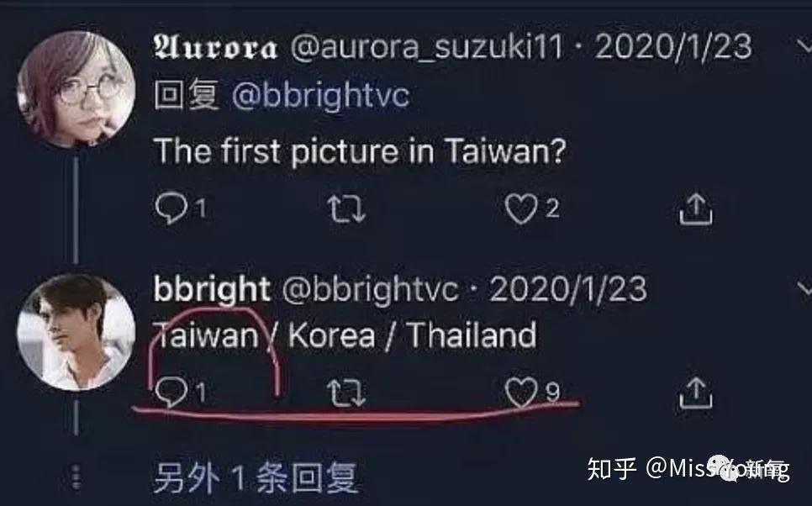Visit the @aurora_suzuki11 handle
Screen dimensions: 812x506
click(x=427, y=47)
